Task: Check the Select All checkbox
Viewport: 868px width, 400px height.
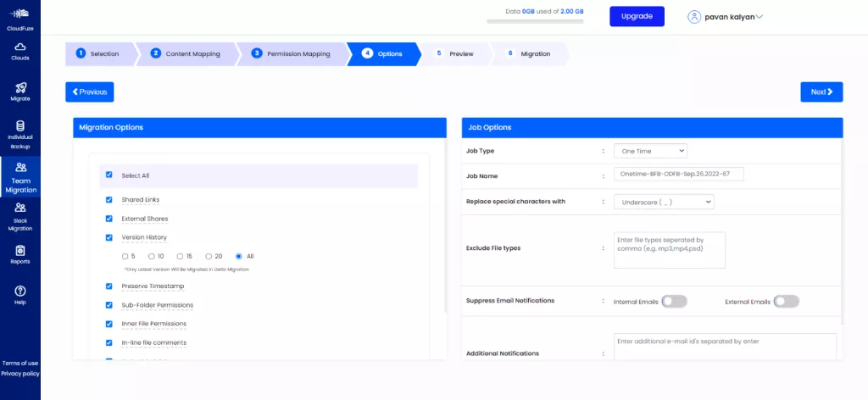Action: 109,175
